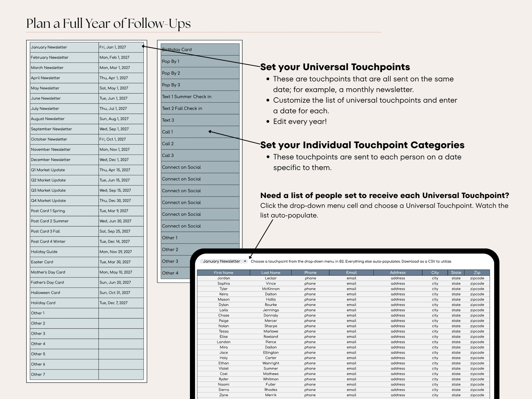The height and width of the screenshot is (399, 532).
Task: Select the last name Wainright
Action: [x=271, y=363]
